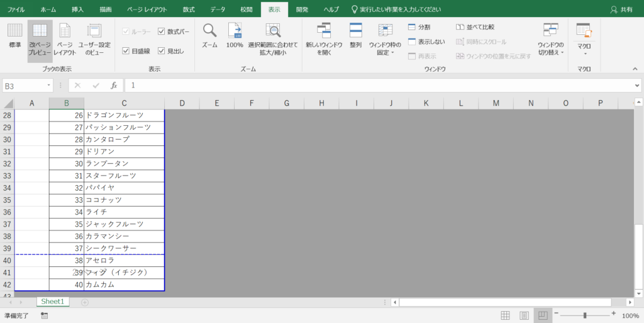Switch to 標準 normal view

pyautogui.click(x=15, y=36)
